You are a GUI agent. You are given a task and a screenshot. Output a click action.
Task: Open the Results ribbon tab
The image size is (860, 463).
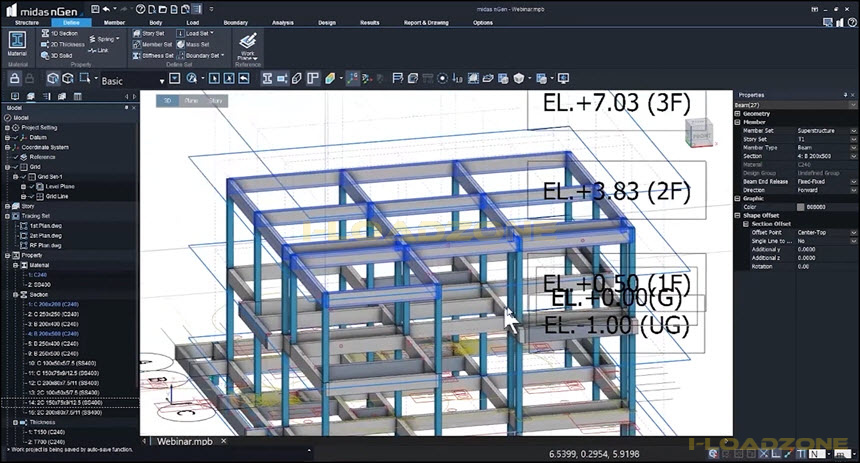pyautogui.click(x=370, y=22)
